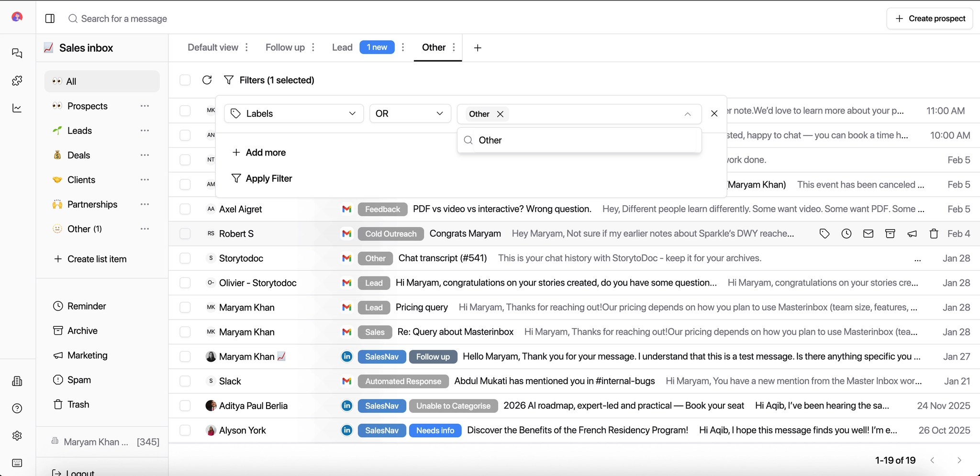The height and width of the screenshot is (476, 980).
Task: Open the Labels filter type dropdown
Action: tap(294, 113)
